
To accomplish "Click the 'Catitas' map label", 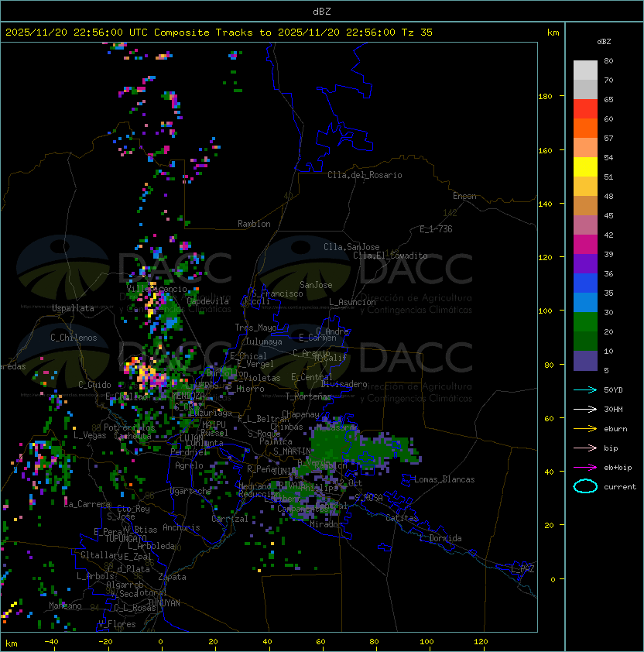I will (402, 519).
